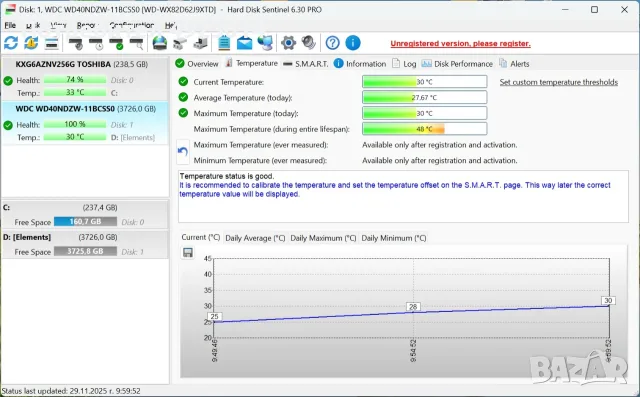Open the Information tab

click(360, 64)
